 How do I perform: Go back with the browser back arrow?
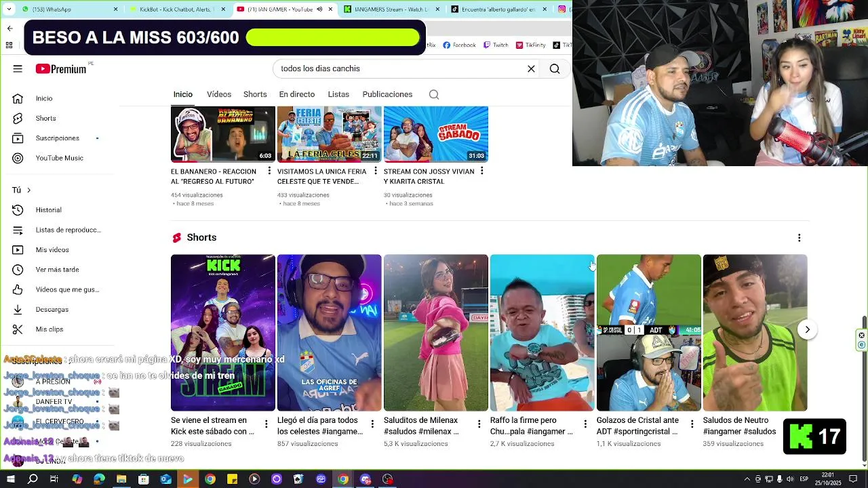9,28
